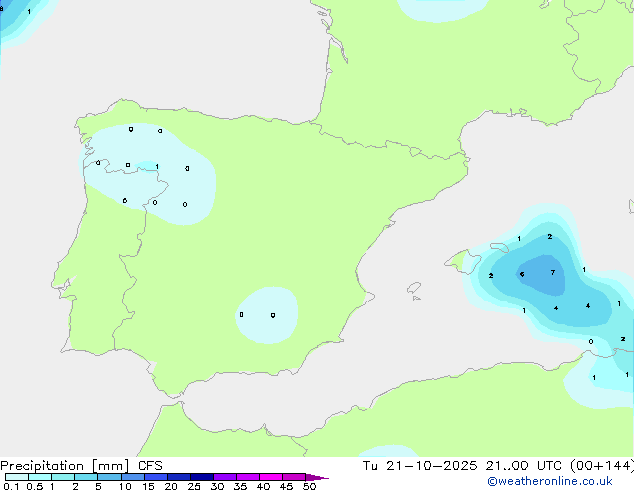Click the 30–35 mm purple legend swatch

pyautogui.click(x=225, y=477)
